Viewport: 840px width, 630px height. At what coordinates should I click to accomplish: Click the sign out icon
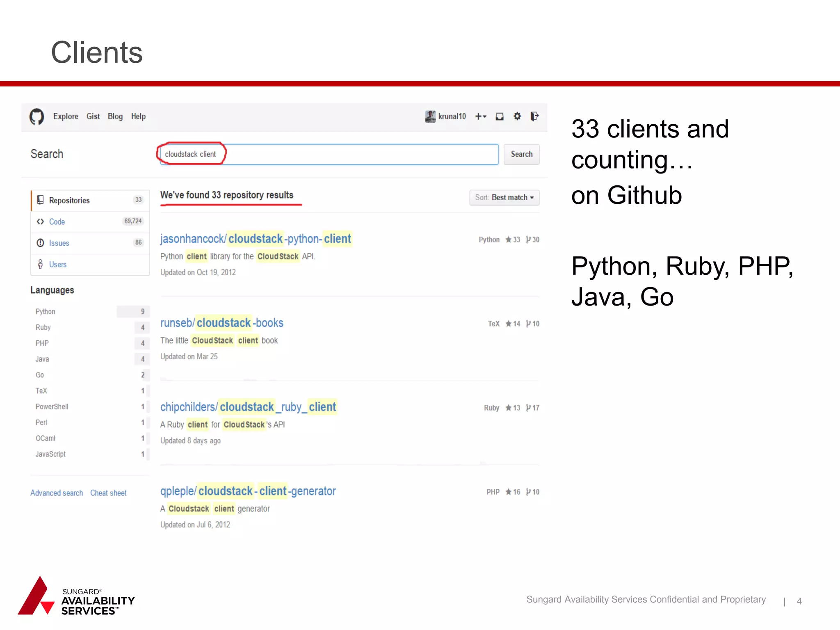534,116
